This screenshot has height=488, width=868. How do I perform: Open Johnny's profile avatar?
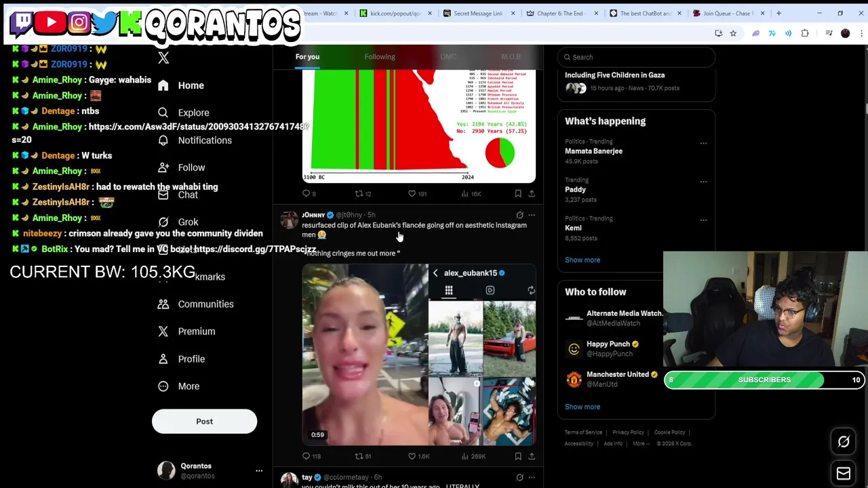coord(289,220)
